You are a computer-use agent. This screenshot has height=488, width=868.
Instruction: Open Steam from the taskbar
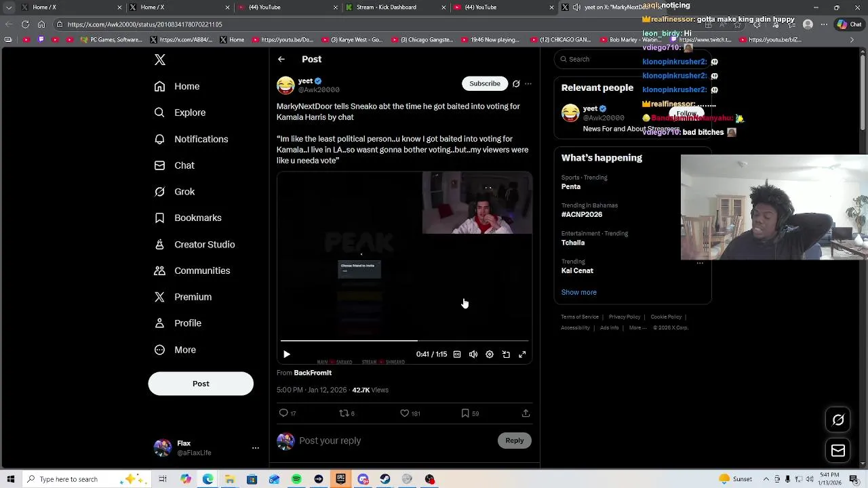pyautogui.click(x=385, y=479)
